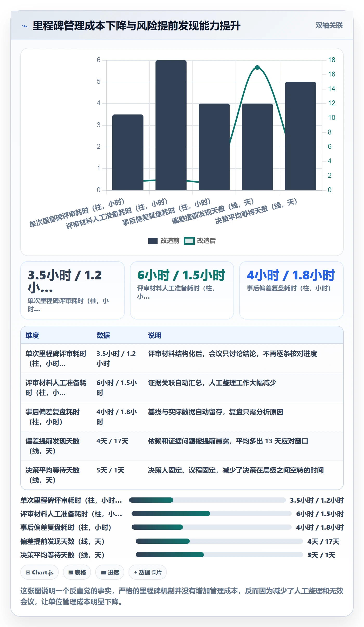Click the summary paragraph starting '这张图说明一个反直觉的事实'

[x=182, y=596]
